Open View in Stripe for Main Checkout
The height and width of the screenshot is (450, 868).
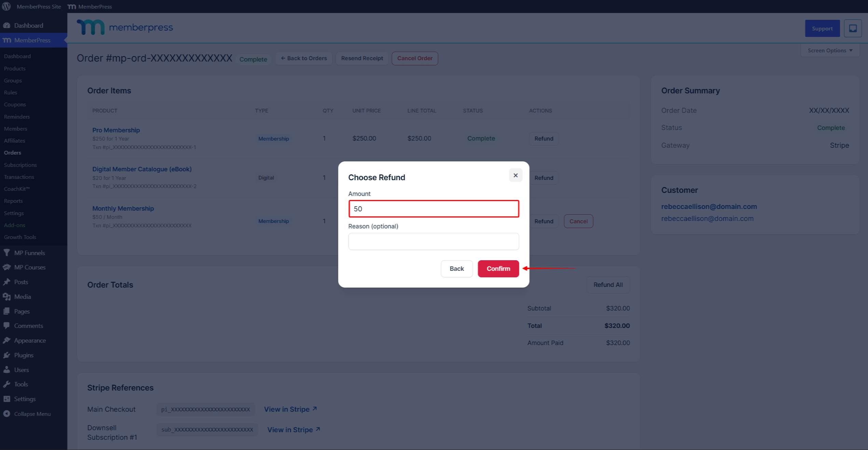point(290,409)
